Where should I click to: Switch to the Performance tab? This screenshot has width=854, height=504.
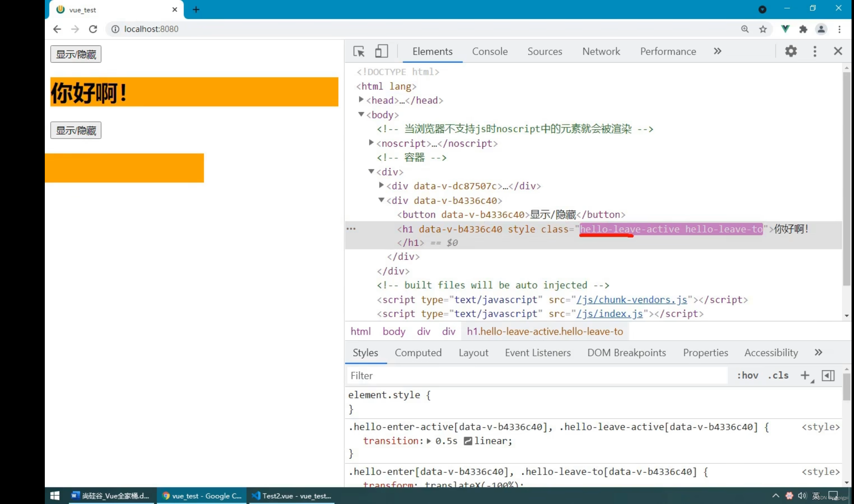click(668, 51)
